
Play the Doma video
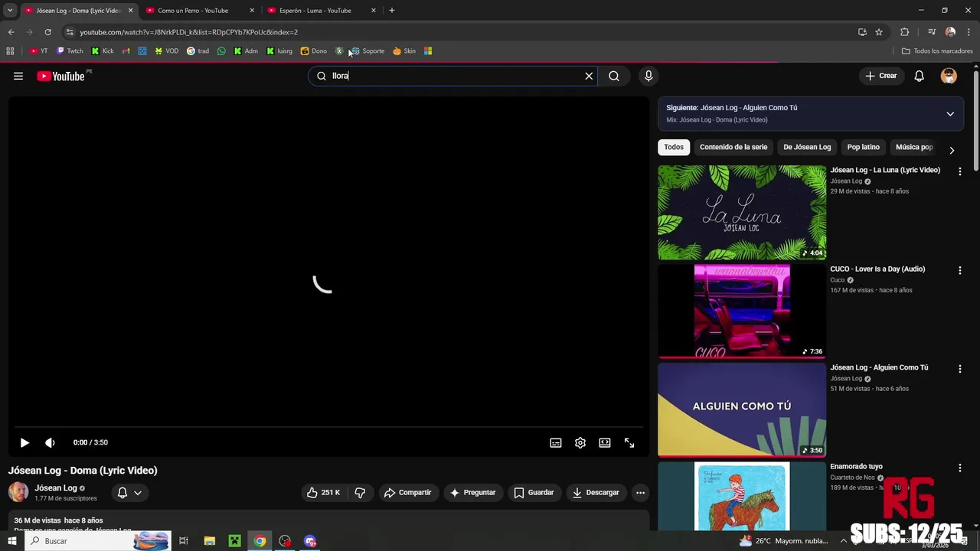pos(24,442)
